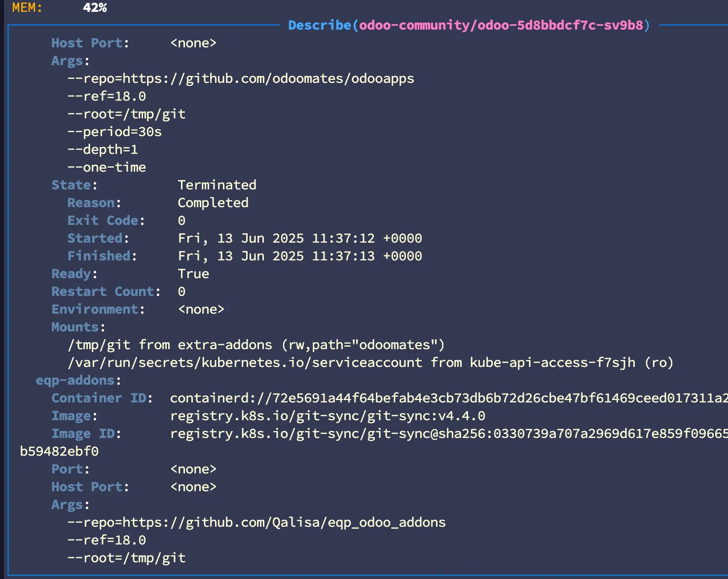Screen dimensions: 728x579
Task: Click the Environment: label
Action: coord(98,309)
